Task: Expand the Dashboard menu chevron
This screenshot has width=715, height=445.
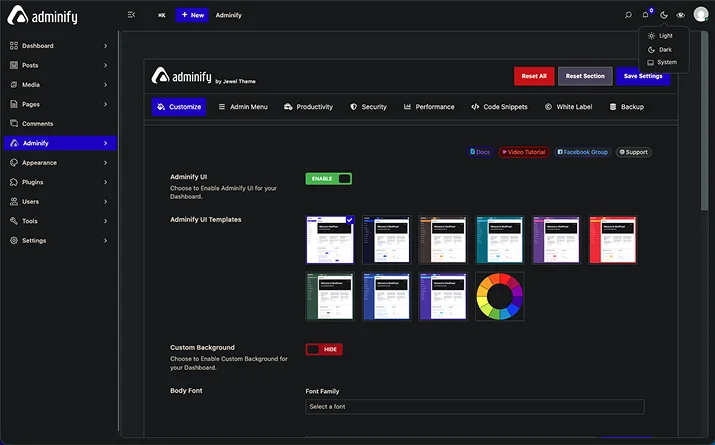Action: pos(106,46)
